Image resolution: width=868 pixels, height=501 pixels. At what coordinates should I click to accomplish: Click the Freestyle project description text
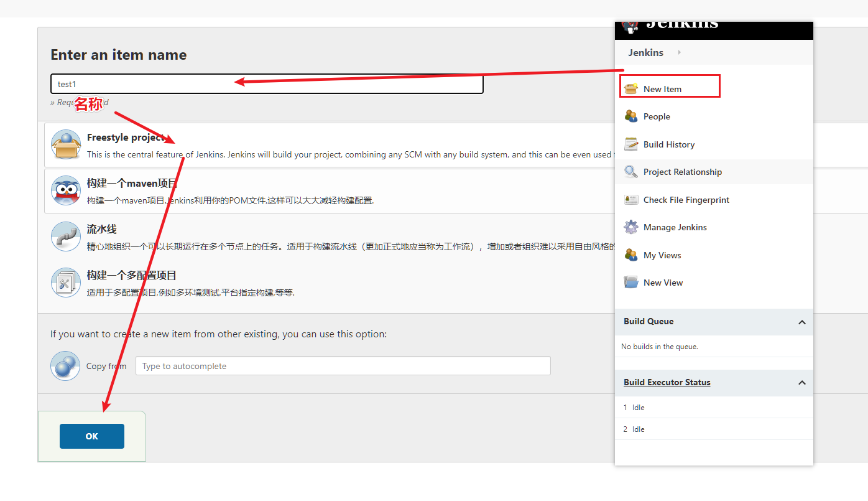[x=351, y=154]
